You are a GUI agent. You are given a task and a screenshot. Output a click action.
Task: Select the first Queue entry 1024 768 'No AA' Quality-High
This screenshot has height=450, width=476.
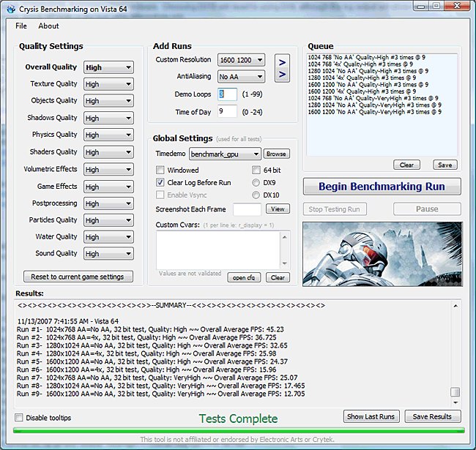366,57
